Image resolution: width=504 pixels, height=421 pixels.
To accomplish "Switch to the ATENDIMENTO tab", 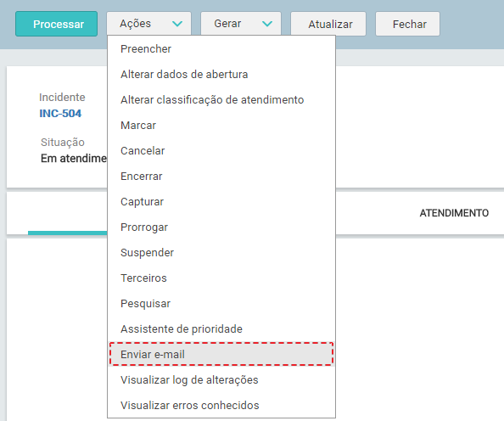I will click(454, 213).
